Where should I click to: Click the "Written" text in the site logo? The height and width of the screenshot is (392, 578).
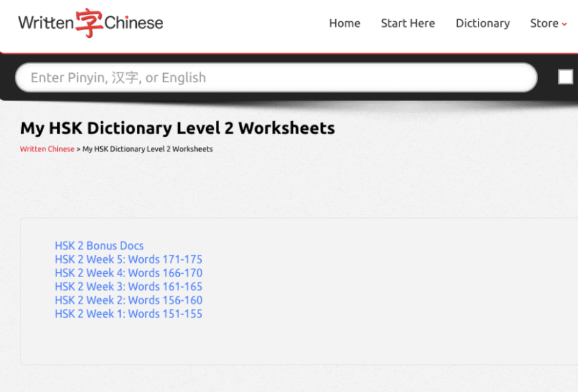pyautogui.click(x=46, y=24)
